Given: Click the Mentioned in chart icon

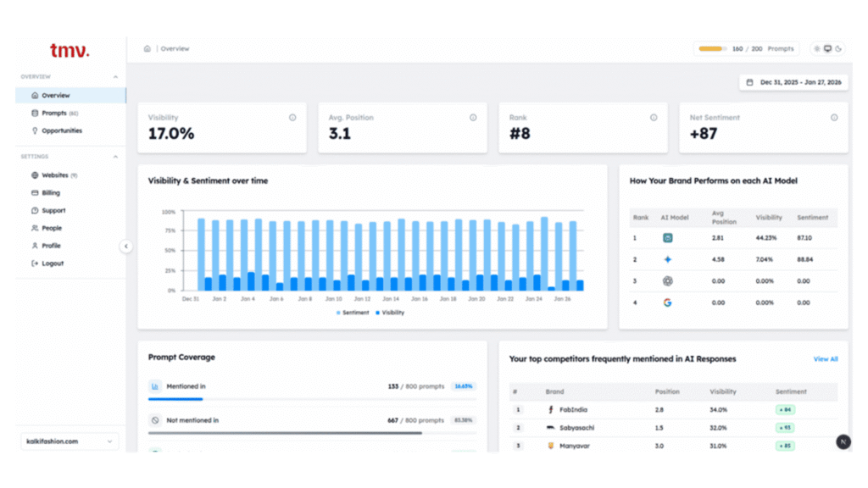Looking at the screenshot, I should [155, 386].
